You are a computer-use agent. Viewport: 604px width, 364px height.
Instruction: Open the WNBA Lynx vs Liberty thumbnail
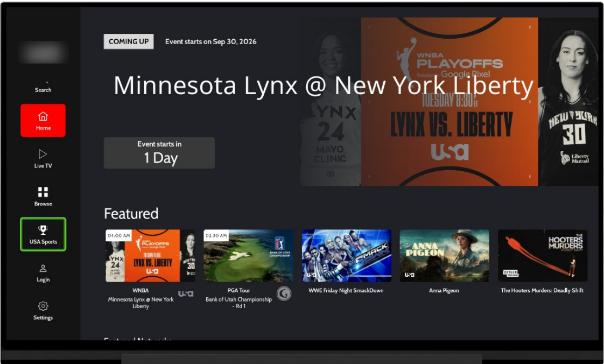(x=150, y=256)
